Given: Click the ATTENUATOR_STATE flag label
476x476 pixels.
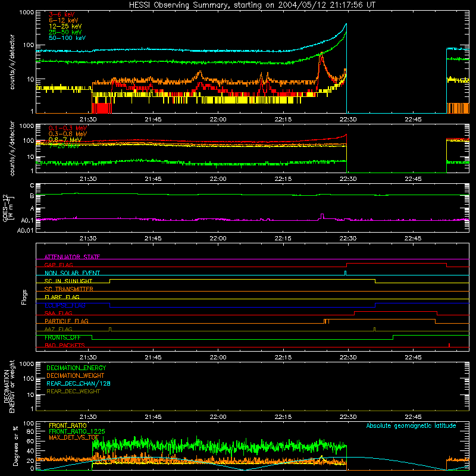Looking at the screenshot, I should coord(72,257).
